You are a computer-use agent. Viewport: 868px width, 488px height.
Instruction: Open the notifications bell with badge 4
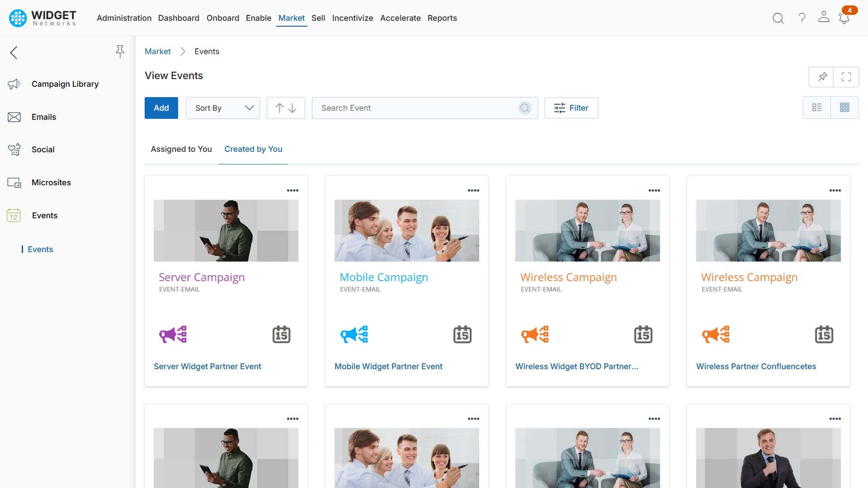(844, 18)
